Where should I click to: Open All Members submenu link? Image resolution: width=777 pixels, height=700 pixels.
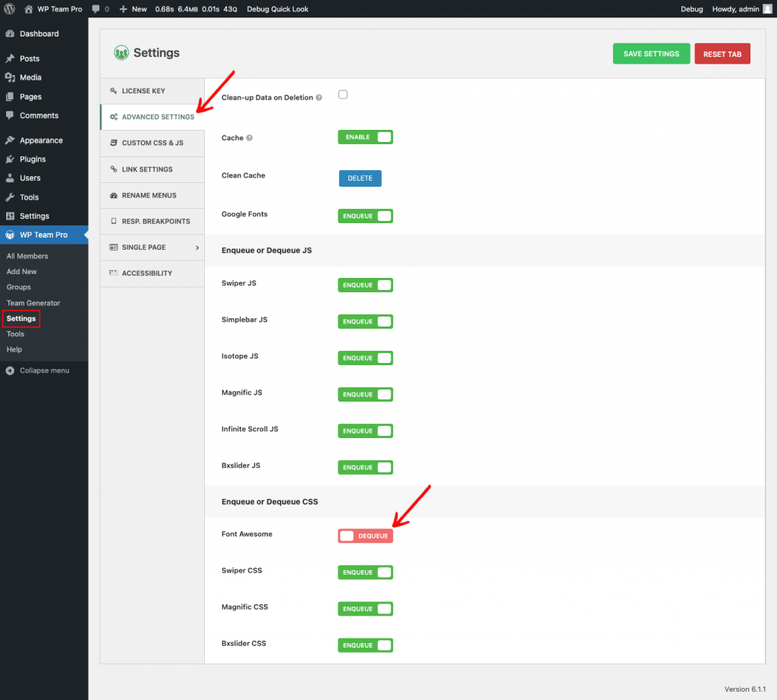coord(27,257)
